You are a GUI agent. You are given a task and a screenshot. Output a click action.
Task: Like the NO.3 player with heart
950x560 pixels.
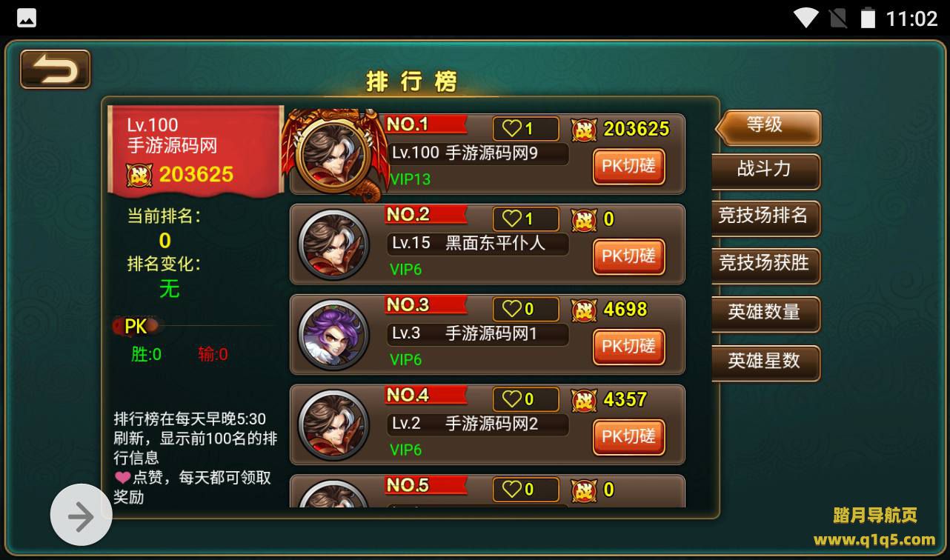tap(526, 310)
